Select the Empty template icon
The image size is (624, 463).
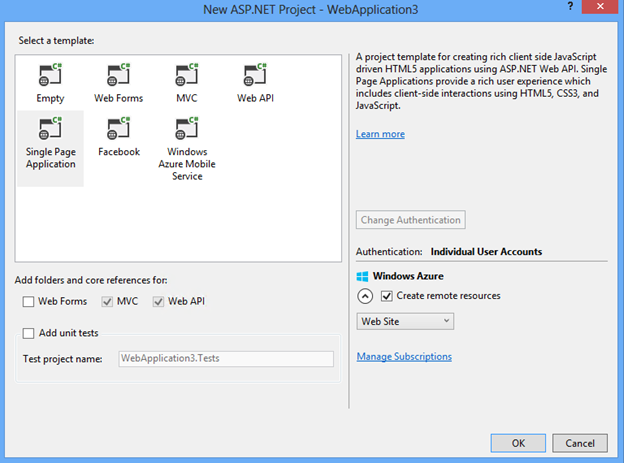coord(50,75)
